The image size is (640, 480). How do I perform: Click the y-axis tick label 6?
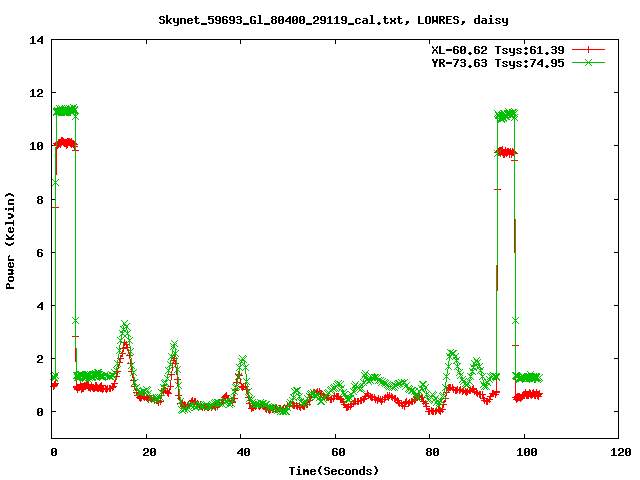pos(40,253)
